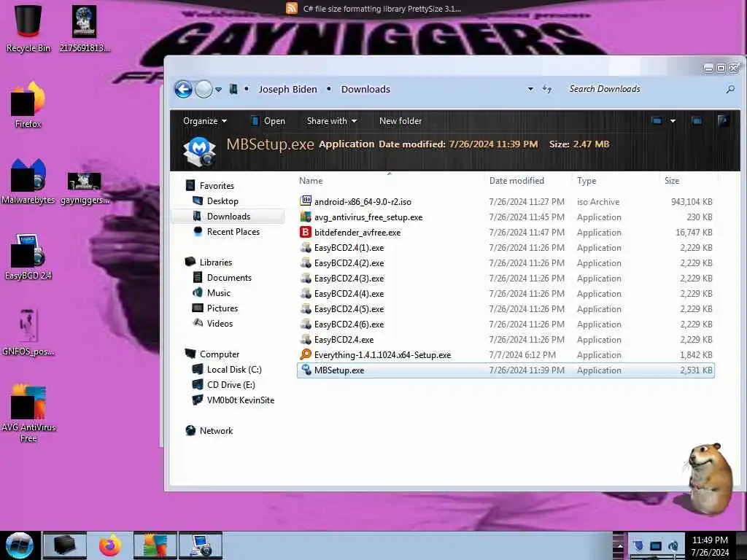Click the AVG installer taskbar button
The height and width of the screenshot is (560, 747).
point(155,545)
